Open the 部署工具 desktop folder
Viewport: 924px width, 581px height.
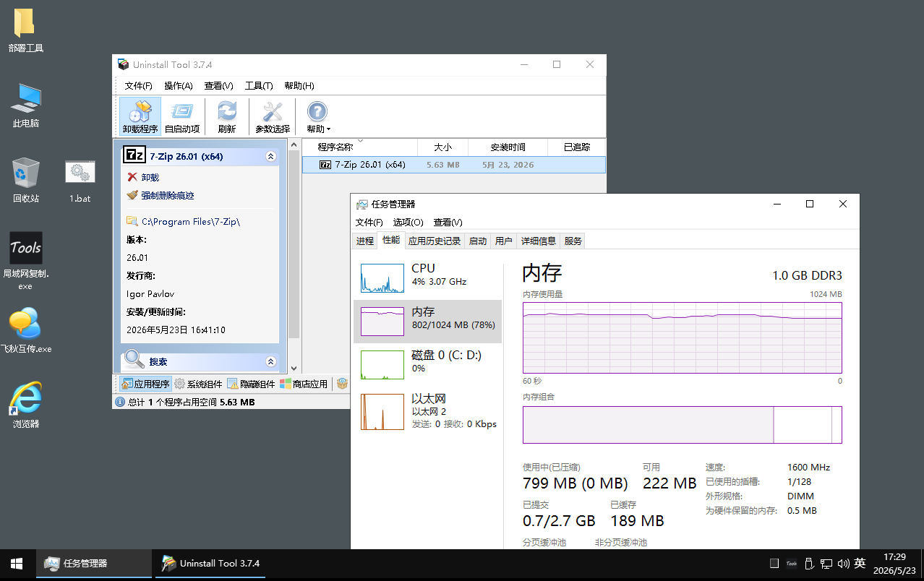coord(25,31)
